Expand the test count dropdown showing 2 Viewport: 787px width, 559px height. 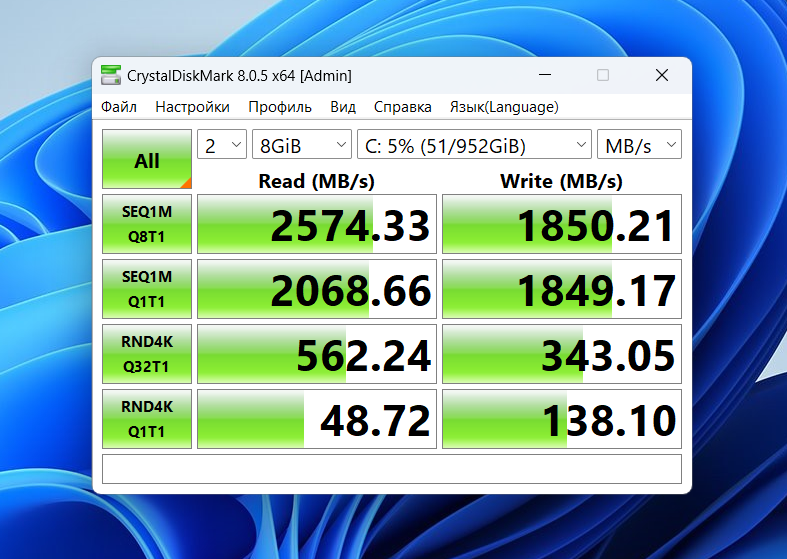coord(222,145)
